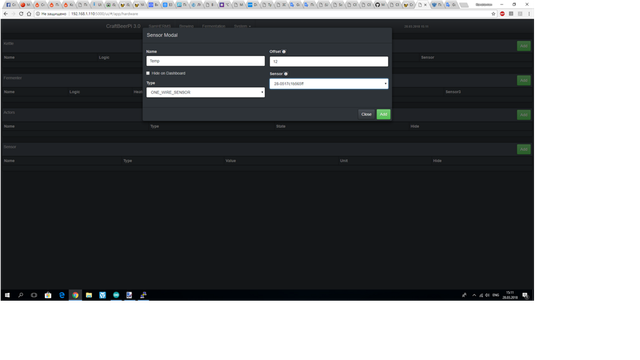Open Microsoft Edge from the taskbar
640x360 pixels.
pos(62,295)
